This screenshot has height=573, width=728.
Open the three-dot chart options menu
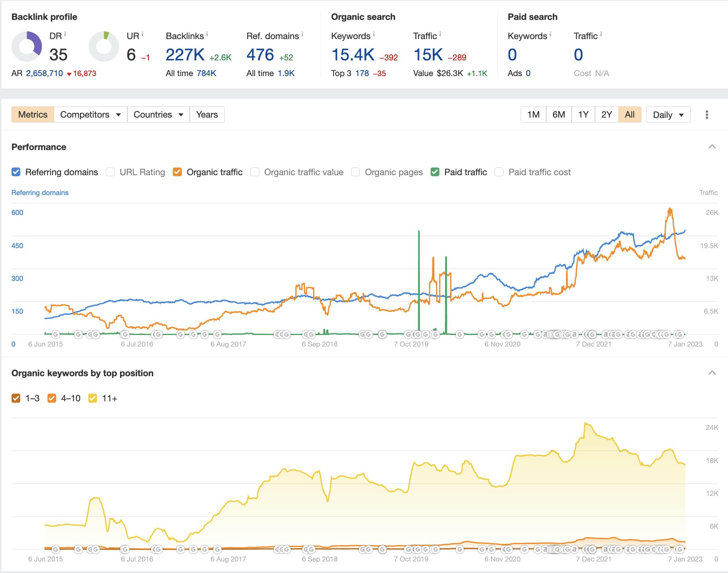(707, 115)
